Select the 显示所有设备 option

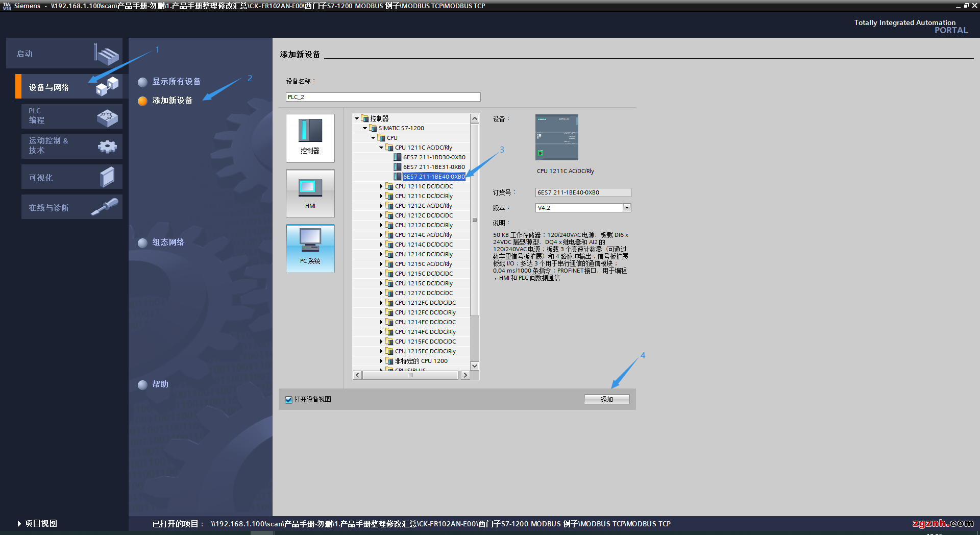point(176,82)
